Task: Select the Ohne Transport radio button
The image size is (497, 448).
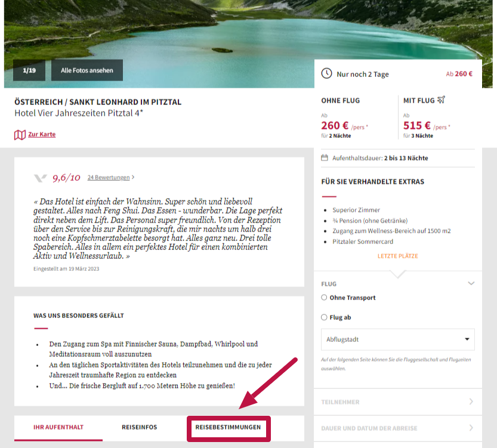Action: click(x=324, y=298)
